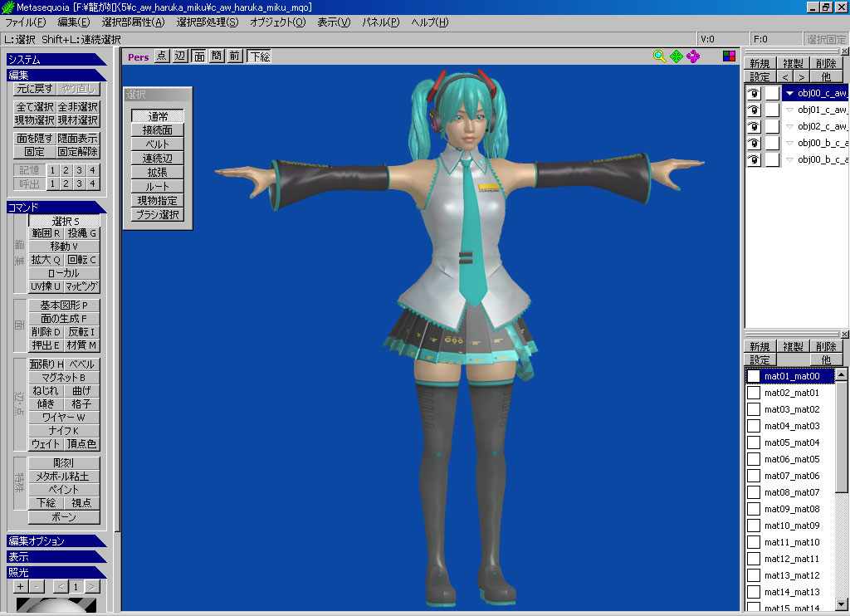Click the mat01_mat00 color swatch

coord(754,376)
